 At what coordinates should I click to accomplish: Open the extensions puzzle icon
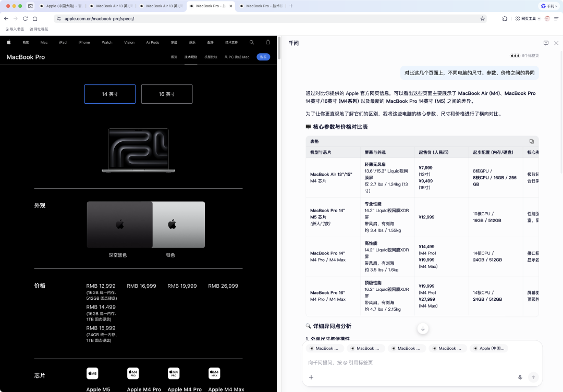coord(505,19)
